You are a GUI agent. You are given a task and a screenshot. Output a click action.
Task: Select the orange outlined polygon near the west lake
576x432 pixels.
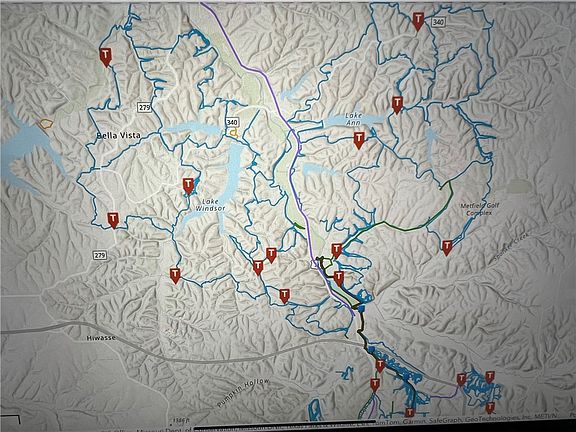(x=46, y=124)
